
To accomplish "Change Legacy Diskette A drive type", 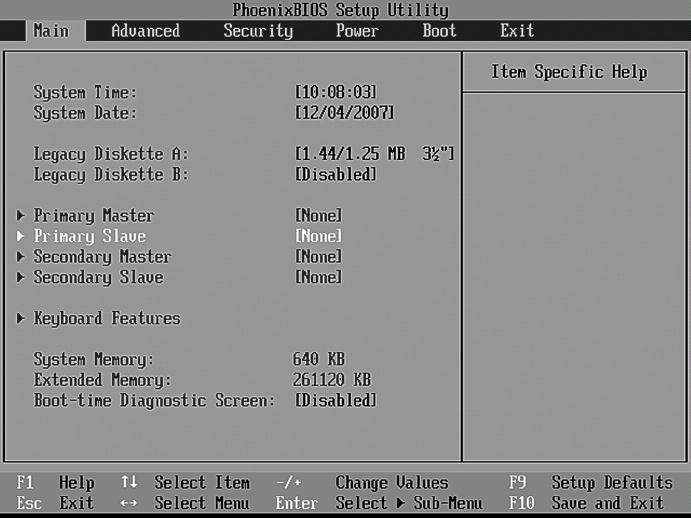I will pyautogui.click(x=375, y=154).
